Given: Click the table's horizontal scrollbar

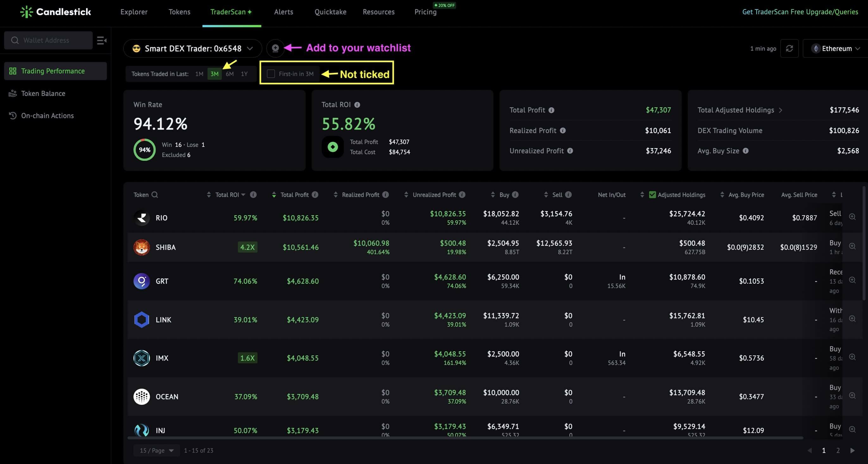Looking at the screenshot, I should pyautogui.click(x=465, y=438).
